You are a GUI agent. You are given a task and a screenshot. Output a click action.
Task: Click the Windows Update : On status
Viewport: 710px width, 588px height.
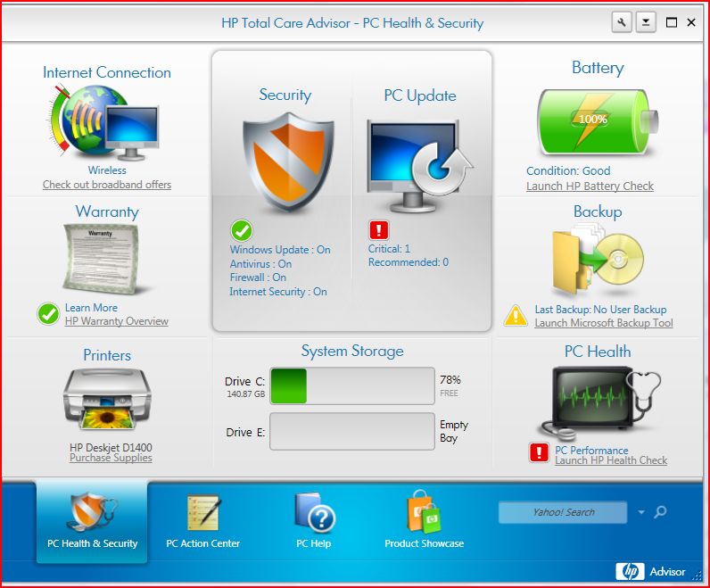coord(280,250)
